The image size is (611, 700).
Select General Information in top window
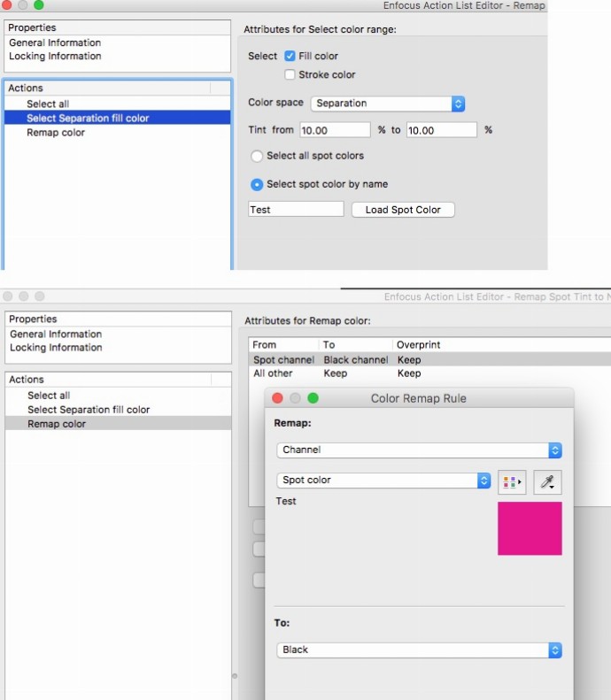55,42
